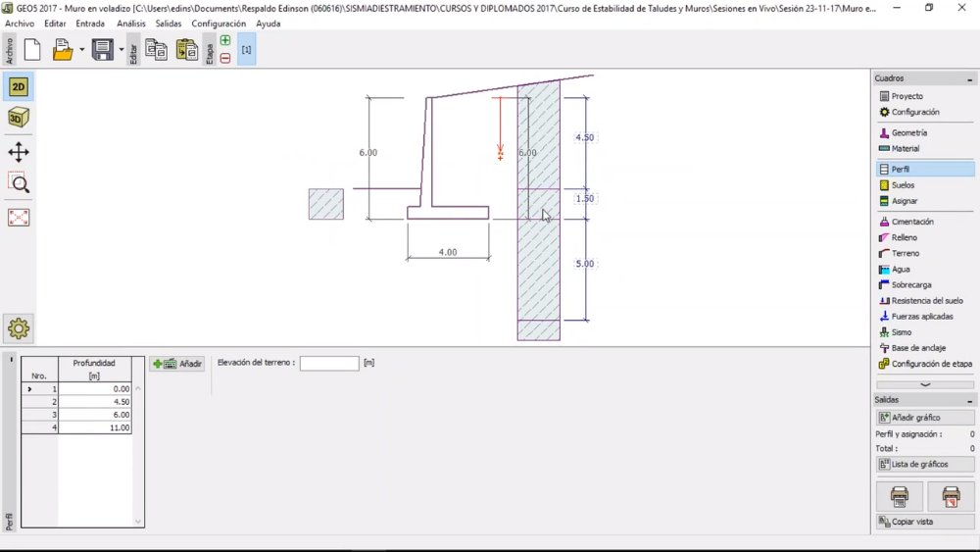The image size is (980, 552).
Task: Select table cell with depth 6.00
Action: coord(95,415)
